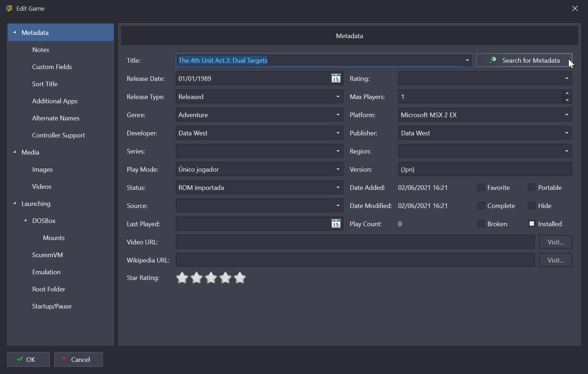Close the Edit Game window
The image size is (588, 374).
click(575, 8)
